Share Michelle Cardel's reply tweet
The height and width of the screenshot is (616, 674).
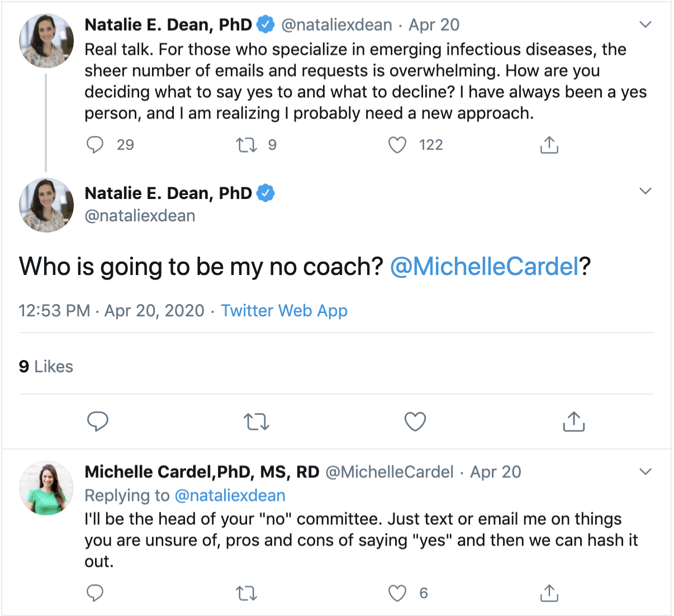pyautogui.click(x=549, y=593)
